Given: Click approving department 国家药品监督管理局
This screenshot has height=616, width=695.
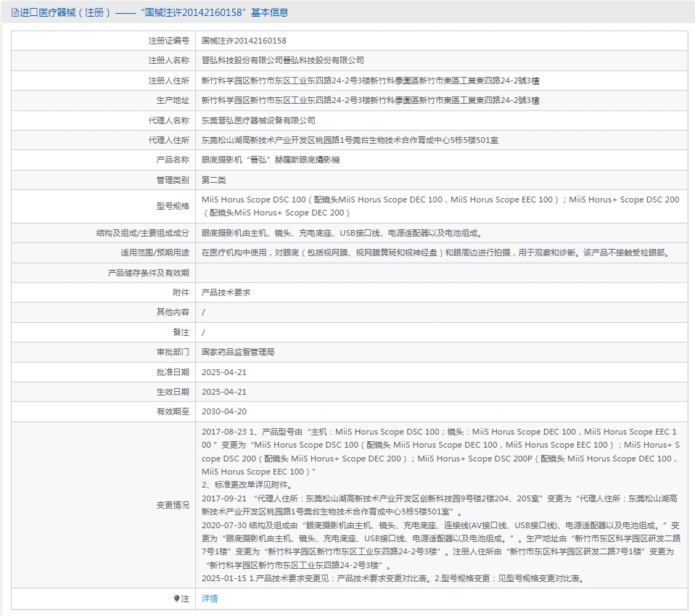Looking at the screenshot, I should click(238, 352).
